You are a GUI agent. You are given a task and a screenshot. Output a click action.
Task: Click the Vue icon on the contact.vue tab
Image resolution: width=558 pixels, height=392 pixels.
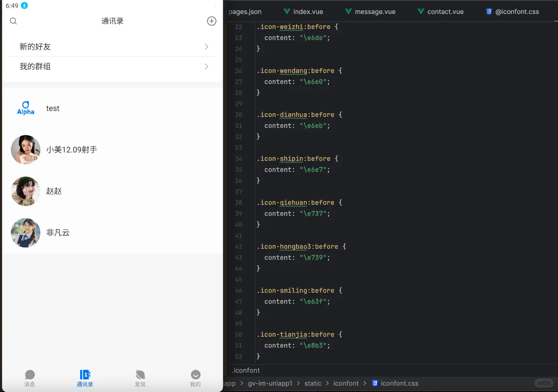[x=420, y=12]
